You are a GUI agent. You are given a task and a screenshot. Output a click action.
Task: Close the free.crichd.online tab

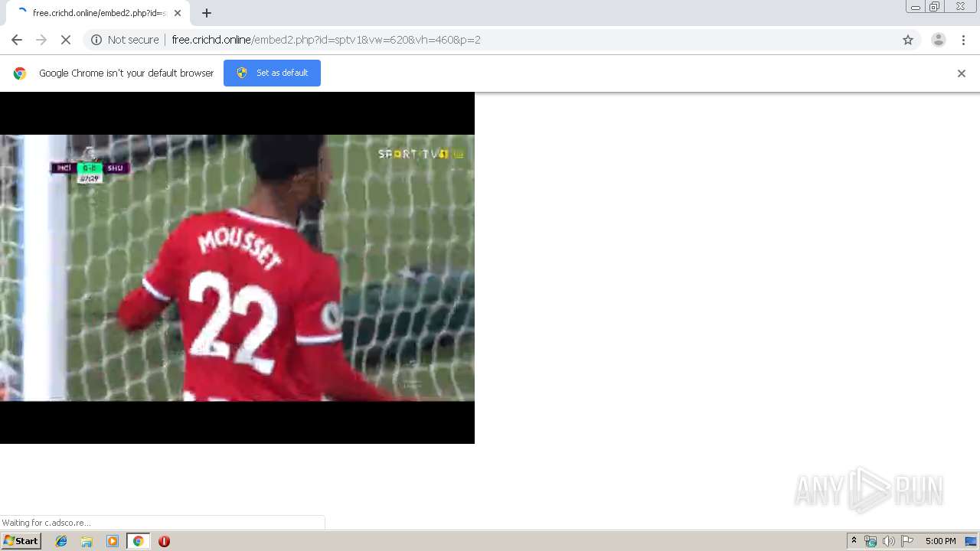178,13
